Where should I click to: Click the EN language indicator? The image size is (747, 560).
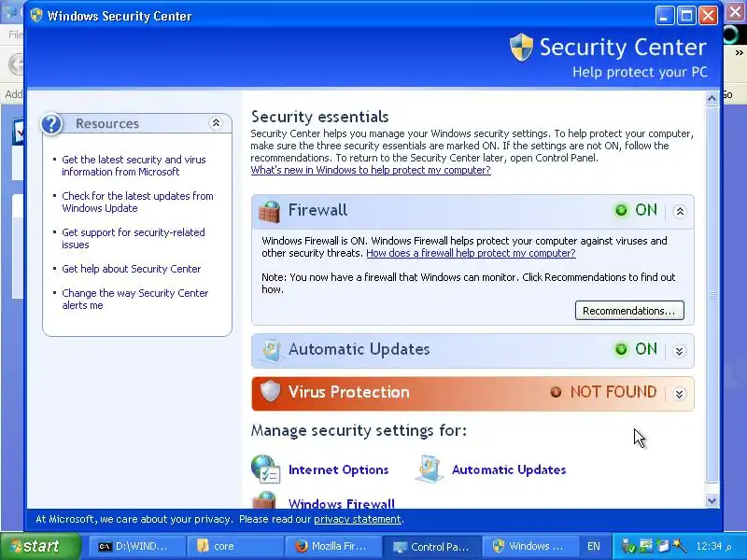594,546
